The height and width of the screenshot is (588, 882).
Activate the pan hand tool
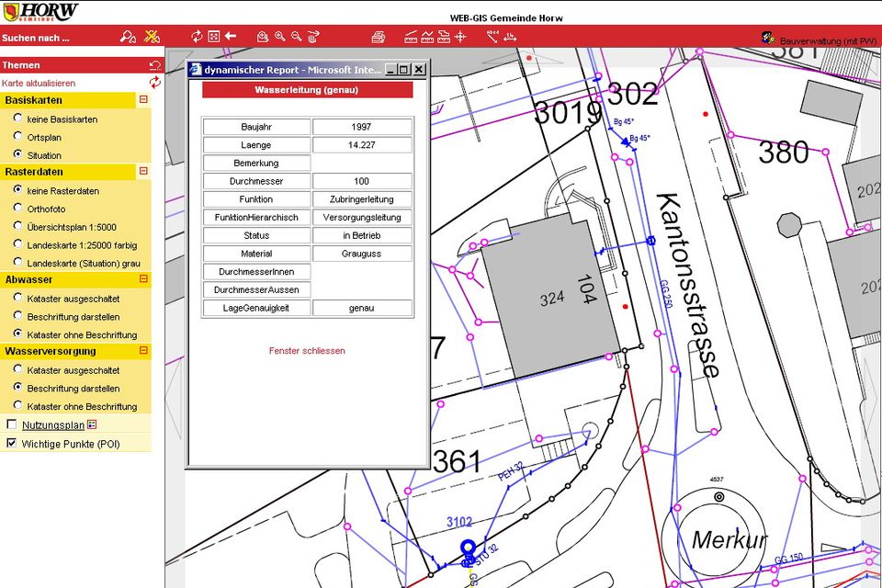click(313, 37)
